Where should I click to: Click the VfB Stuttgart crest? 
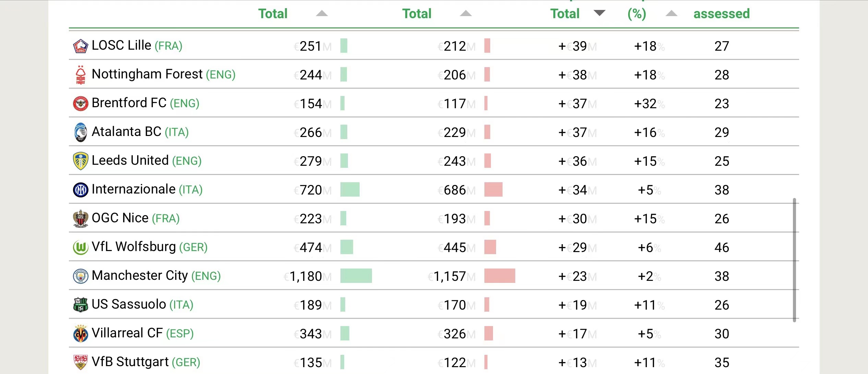(81, 362)
